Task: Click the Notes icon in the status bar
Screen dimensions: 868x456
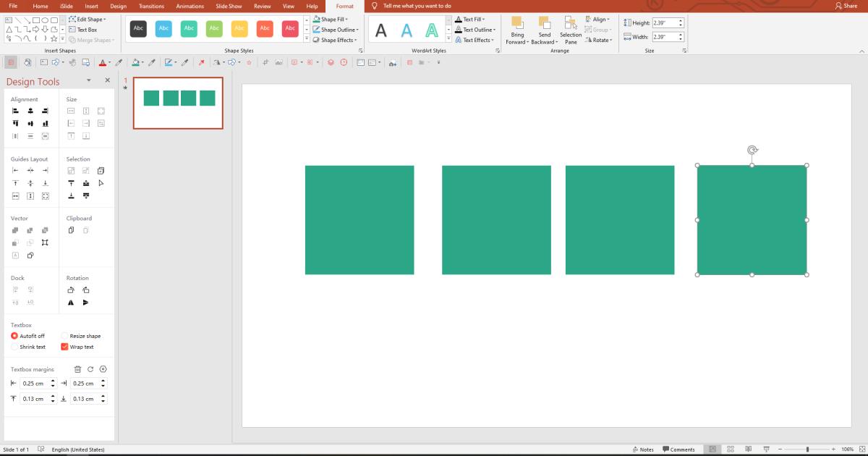Action: tap(642, 449)
